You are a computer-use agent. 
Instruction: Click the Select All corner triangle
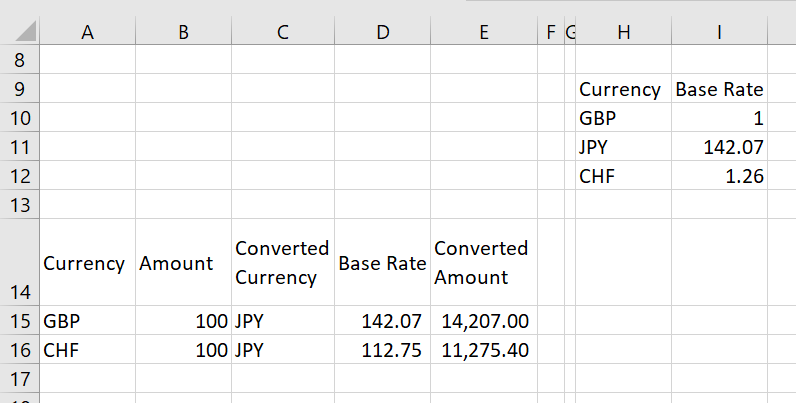coord(25,31)
